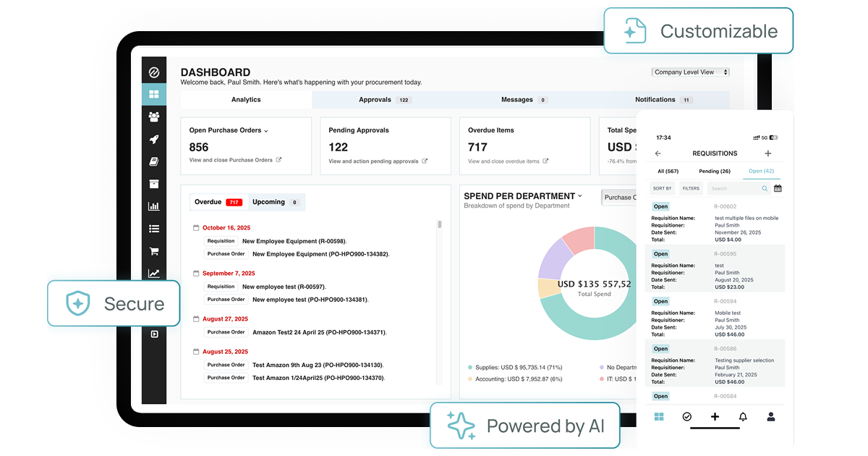The image size is (868, 456).
Task: Open the Company Level View dropdown
Action: [691, 72]
